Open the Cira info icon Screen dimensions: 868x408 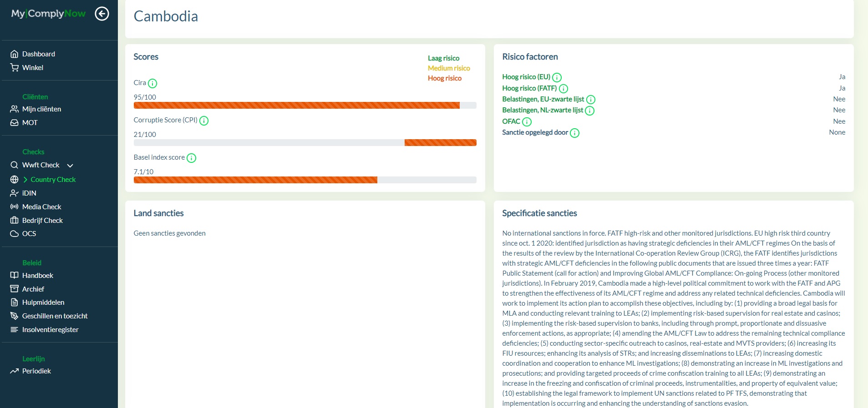coord(152,83)
